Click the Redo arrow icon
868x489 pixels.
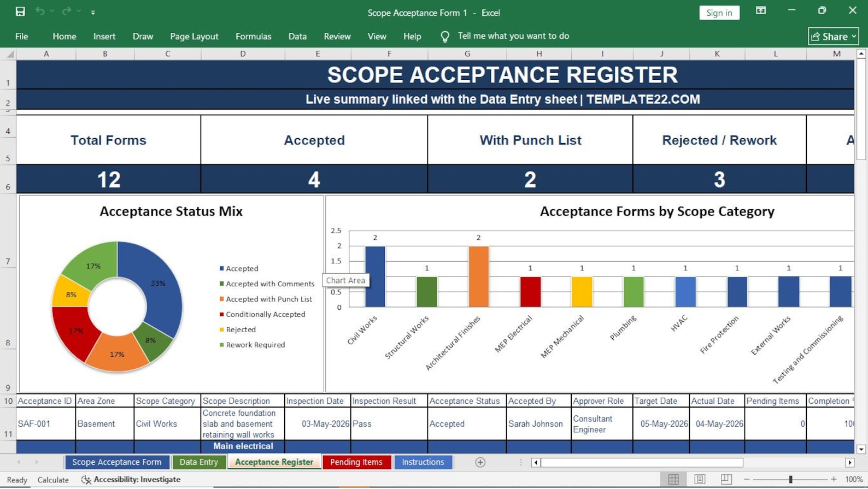coord(66,11)
